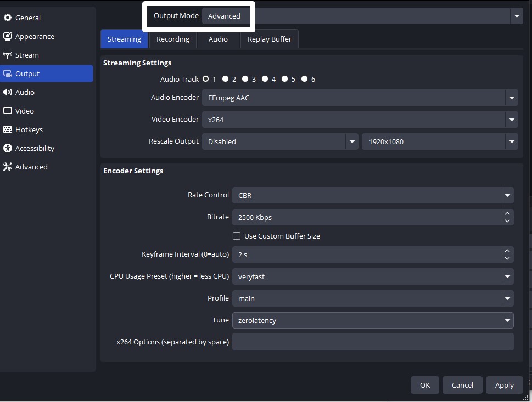Image resolution: width=532 pixels, height=402 pixels.
Task: Choose audio track 6 radio button
Action: click(304, 79)
